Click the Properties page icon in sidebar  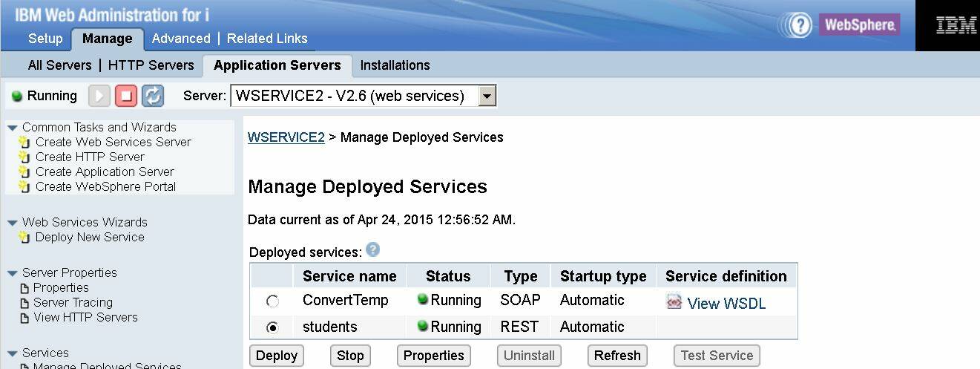coord(25,288)
